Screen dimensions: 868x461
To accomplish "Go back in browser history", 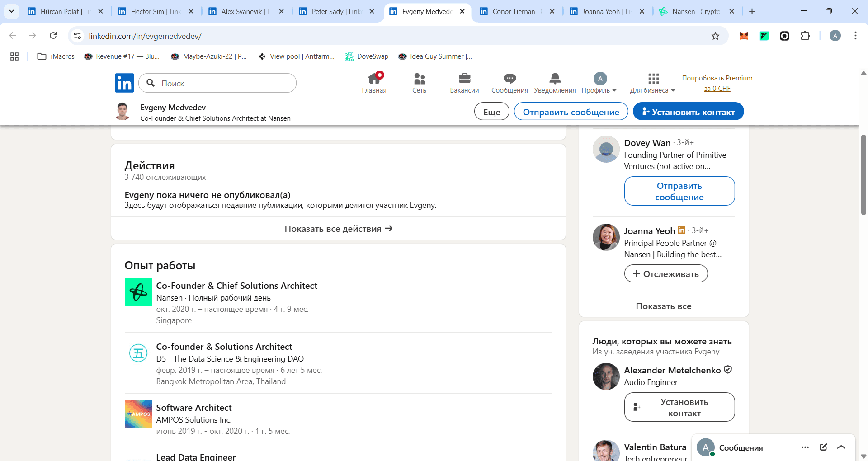I will tap(13, 36).
